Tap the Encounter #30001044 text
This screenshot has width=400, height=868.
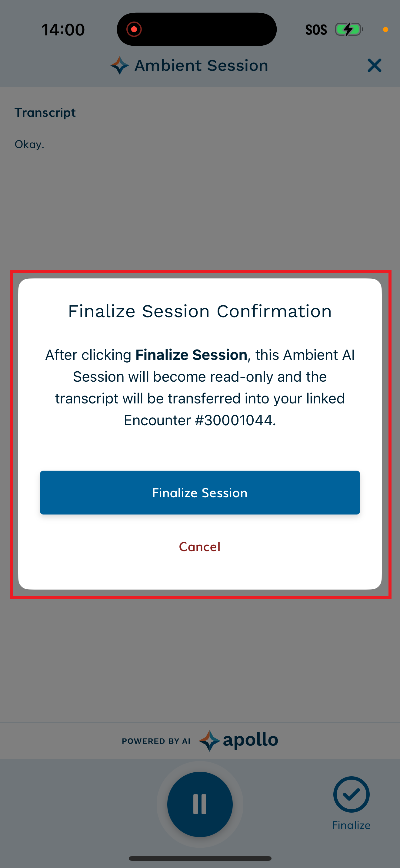point(200,420)
